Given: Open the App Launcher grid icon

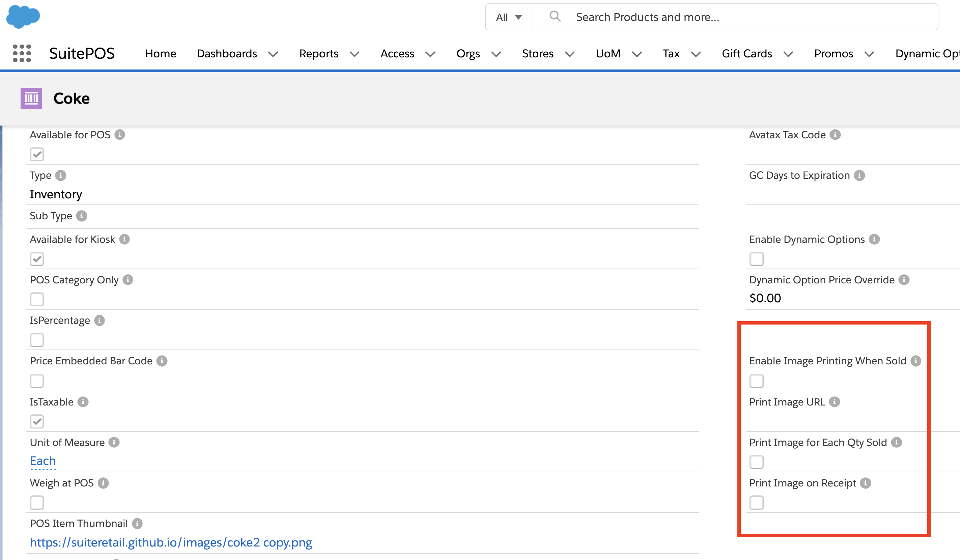Looking at the screenshot, I should (x=22, y=53).
